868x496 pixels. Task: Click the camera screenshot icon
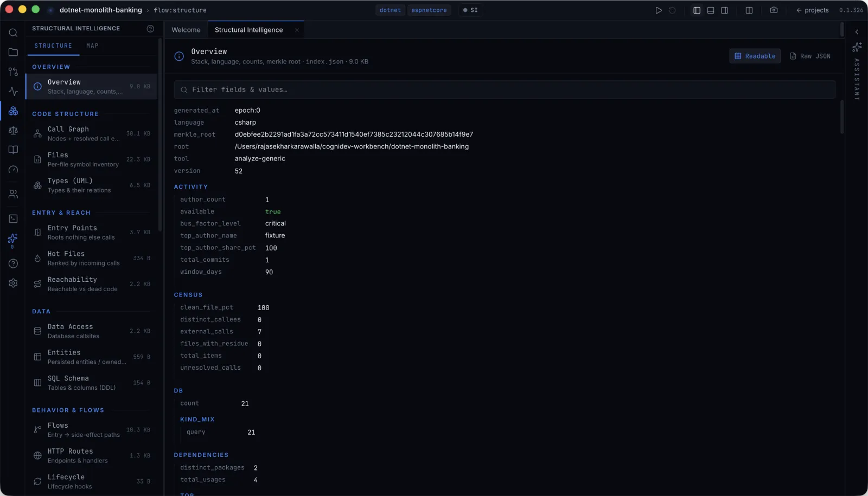coord(774,10)
